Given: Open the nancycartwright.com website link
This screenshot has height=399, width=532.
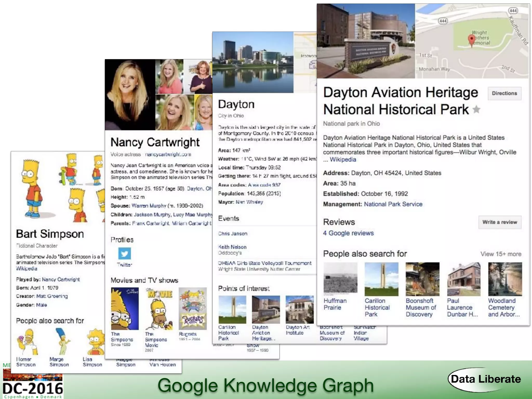Looking at the screenshot, I should point(168,154).
